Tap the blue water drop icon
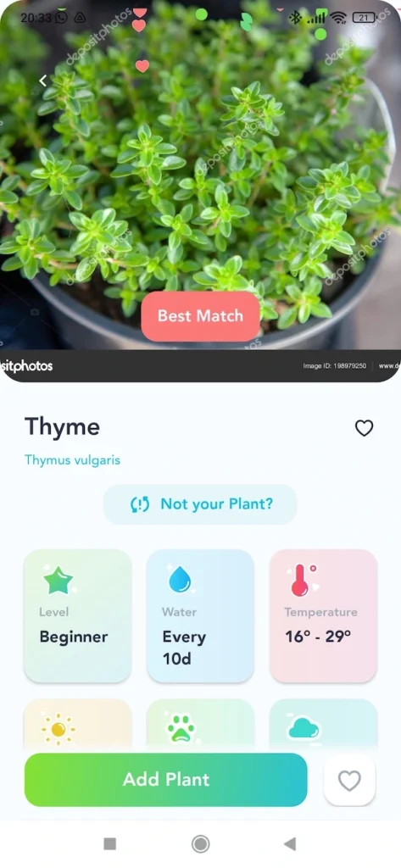 (180, 580)
